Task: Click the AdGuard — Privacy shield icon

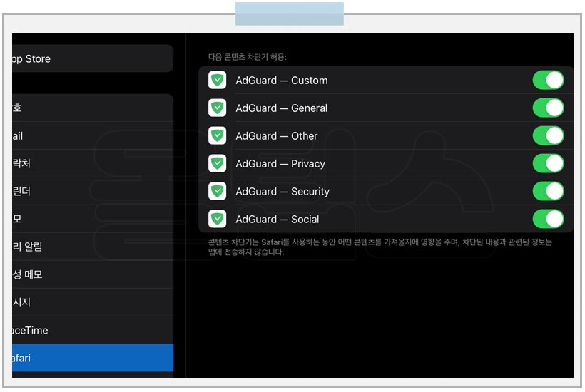Action: tap(217, 164)
